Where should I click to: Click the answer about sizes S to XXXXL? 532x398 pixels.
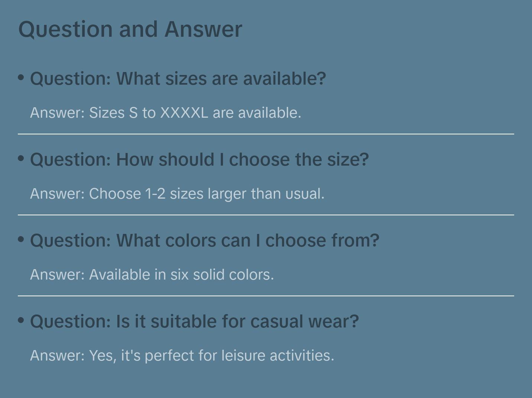(x=165, y=113)
